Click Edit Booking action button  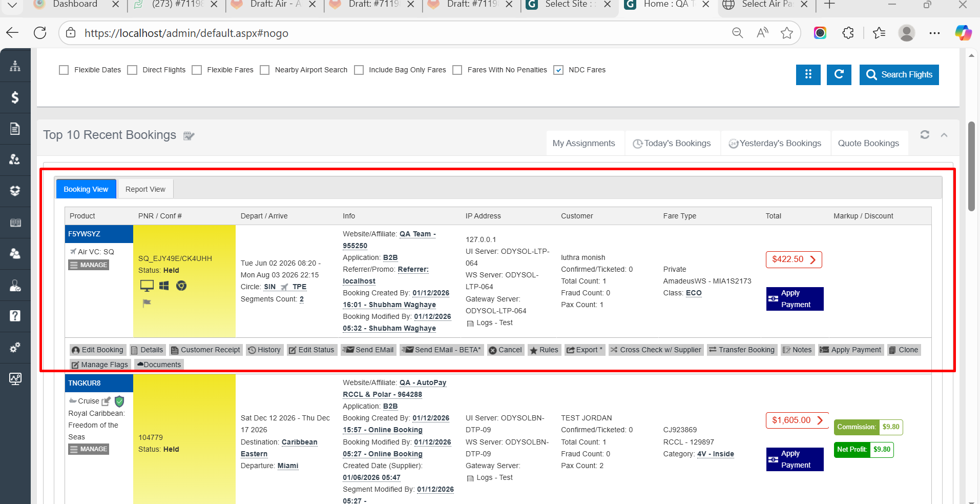(97, 350)
